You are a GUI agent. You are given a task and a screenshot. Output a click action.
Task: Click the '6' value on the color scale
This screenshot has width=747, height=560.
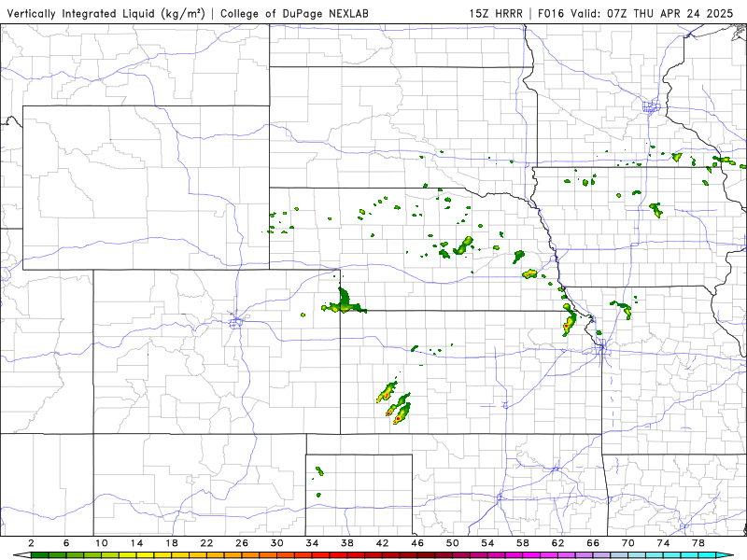tap(66, 543)
